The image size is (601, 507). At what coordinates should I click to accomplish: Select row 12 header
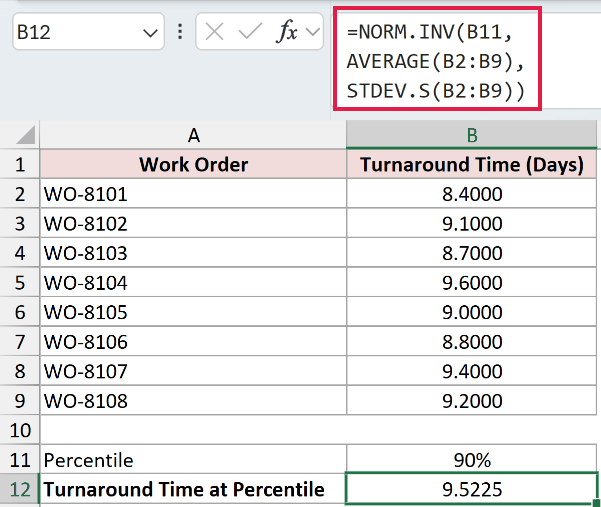(20, 489)
